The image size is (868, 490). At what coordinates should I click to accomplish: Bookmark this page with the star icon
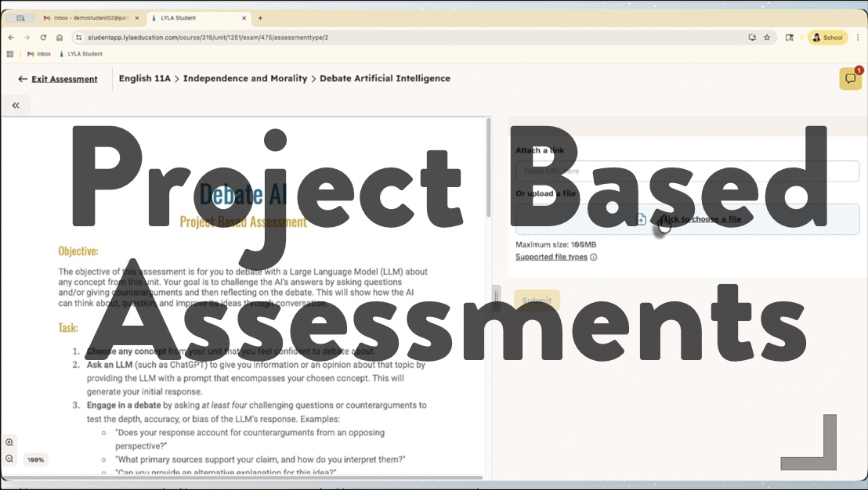767,38
